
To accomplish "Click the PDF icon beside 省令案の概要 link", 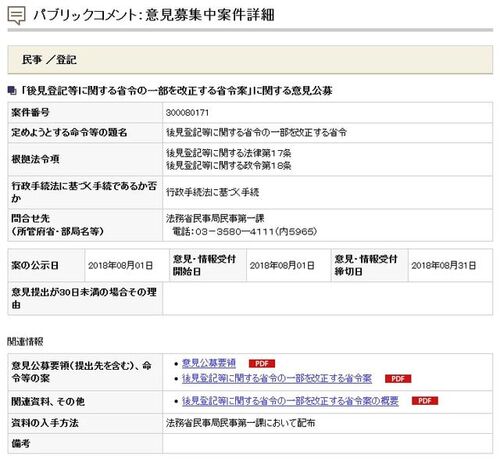I will (425, 401).
